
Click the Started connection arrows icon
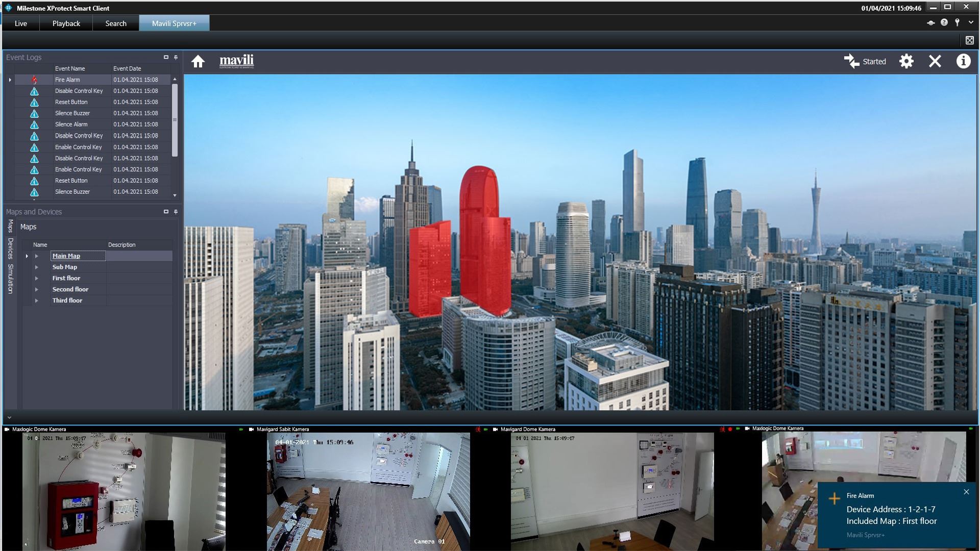point(851,61)
